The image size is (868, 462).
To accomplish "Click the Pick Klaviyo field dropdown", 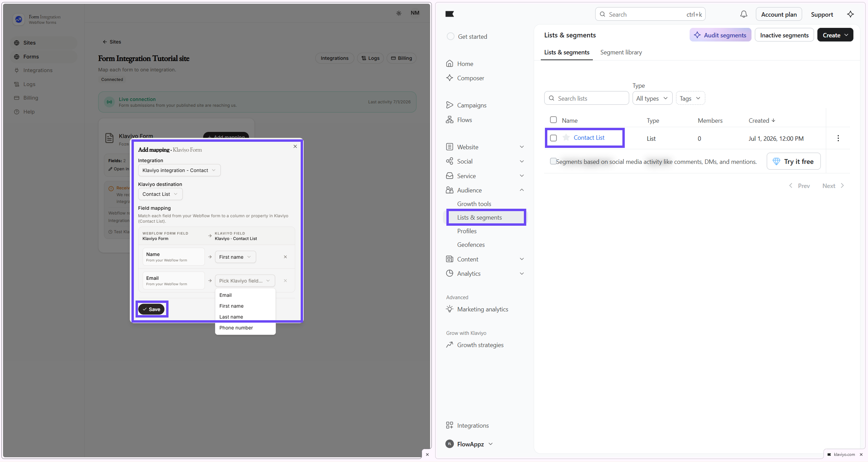I will (245, 281).
